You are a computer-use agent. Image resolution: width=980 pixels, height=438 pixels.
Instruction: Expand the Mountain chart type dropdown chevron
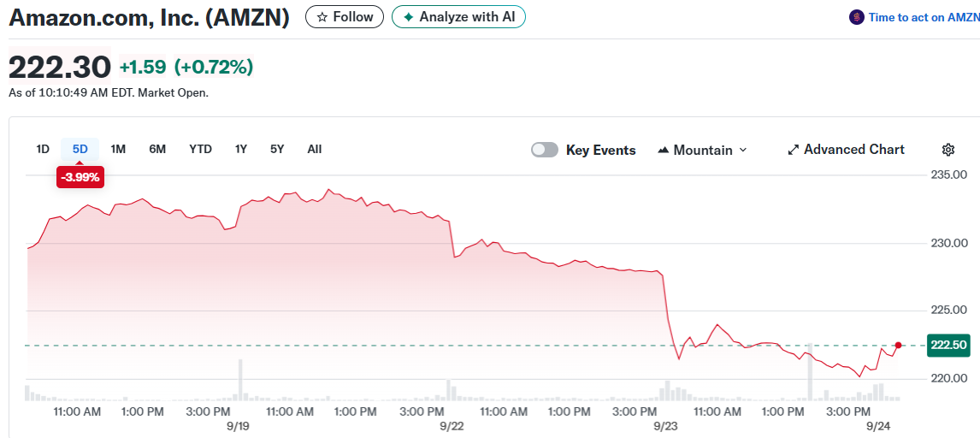click(742, 150)
